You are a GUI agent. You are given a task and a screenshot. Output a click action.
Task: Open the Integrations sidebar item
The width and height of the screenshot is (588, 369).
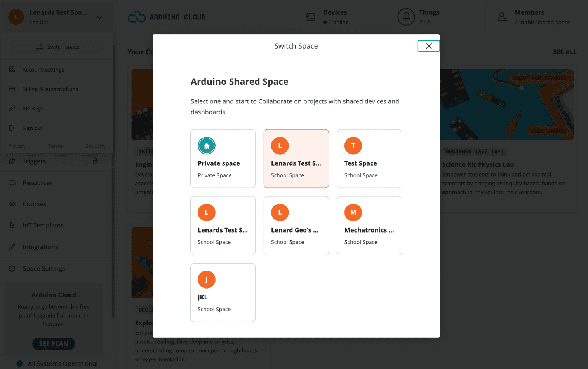click(x=40, y=247)
